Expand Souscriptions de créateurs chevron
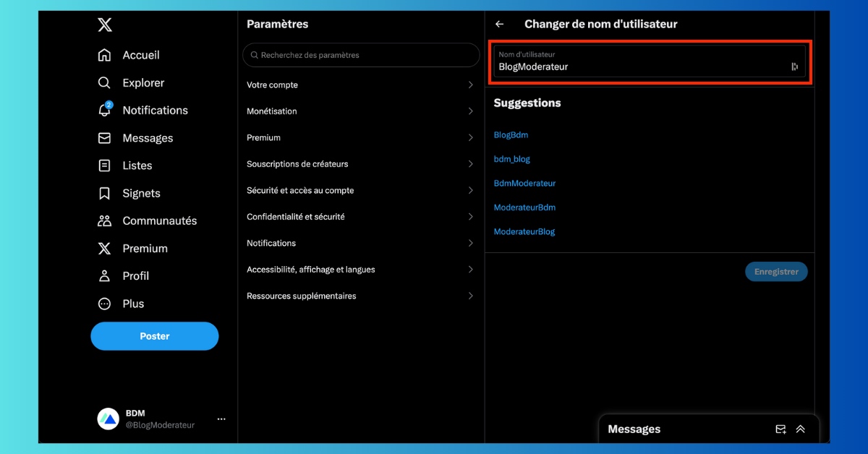The width and height of the screenshot is (868, 454). coord(470,164)
